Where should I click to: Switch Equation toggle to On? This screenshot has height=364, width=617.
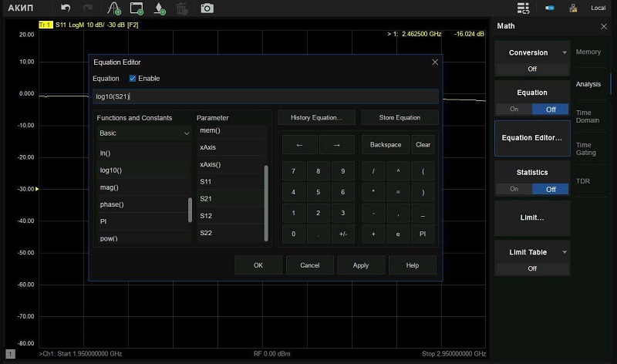(514, 110)
